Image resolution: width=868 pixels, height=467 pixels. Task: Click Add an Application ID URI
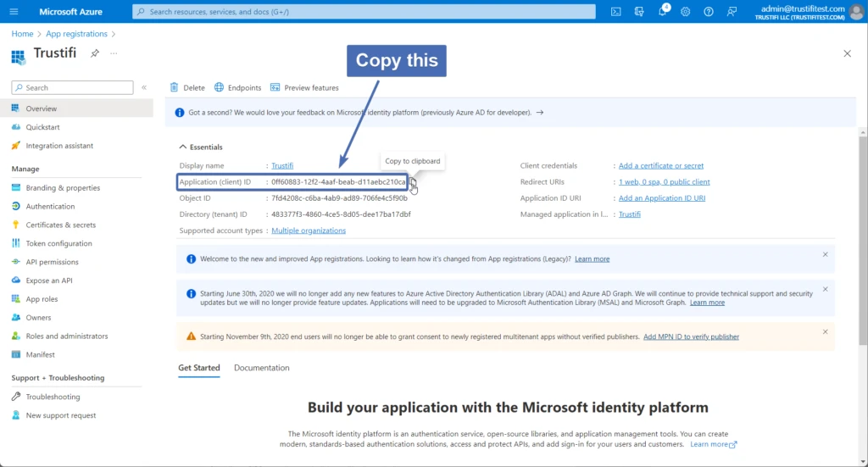click(x=662, y=197)
